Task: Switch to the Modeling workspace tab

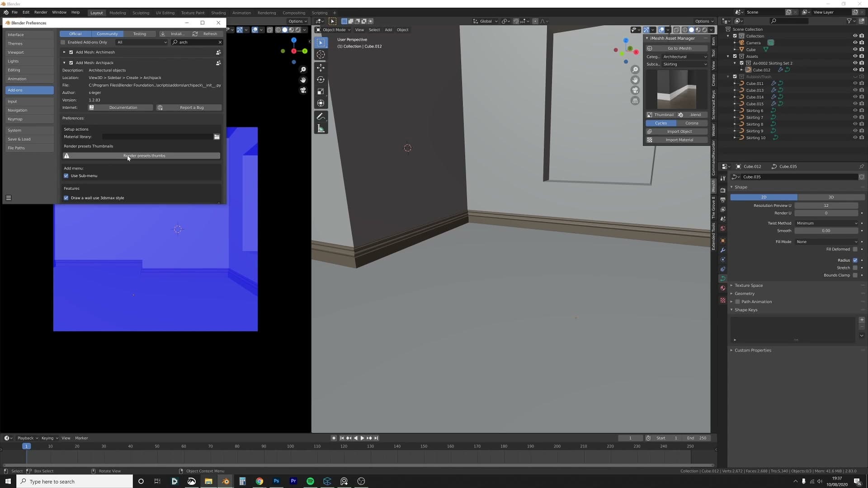Action: tap(118, 13)
